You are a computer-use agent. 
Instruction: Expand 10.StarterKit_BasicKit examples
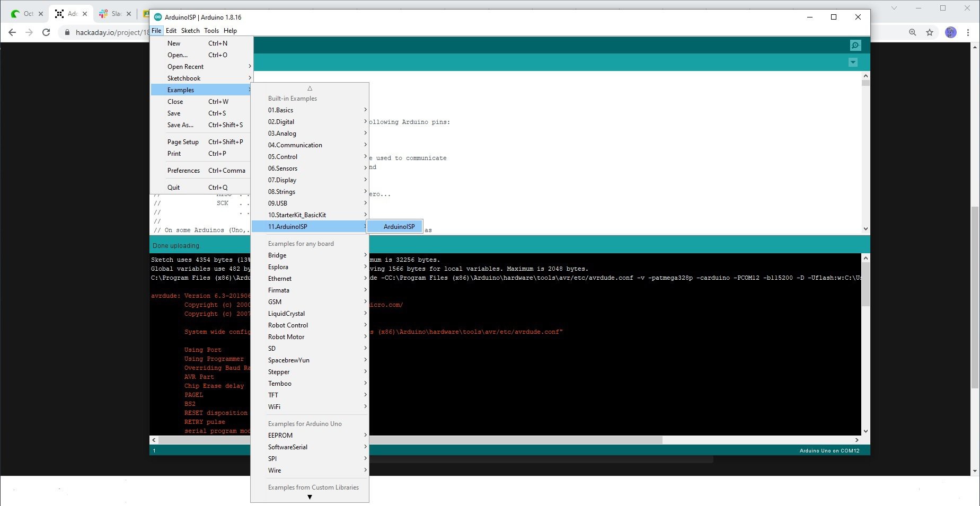coord(310,215)
